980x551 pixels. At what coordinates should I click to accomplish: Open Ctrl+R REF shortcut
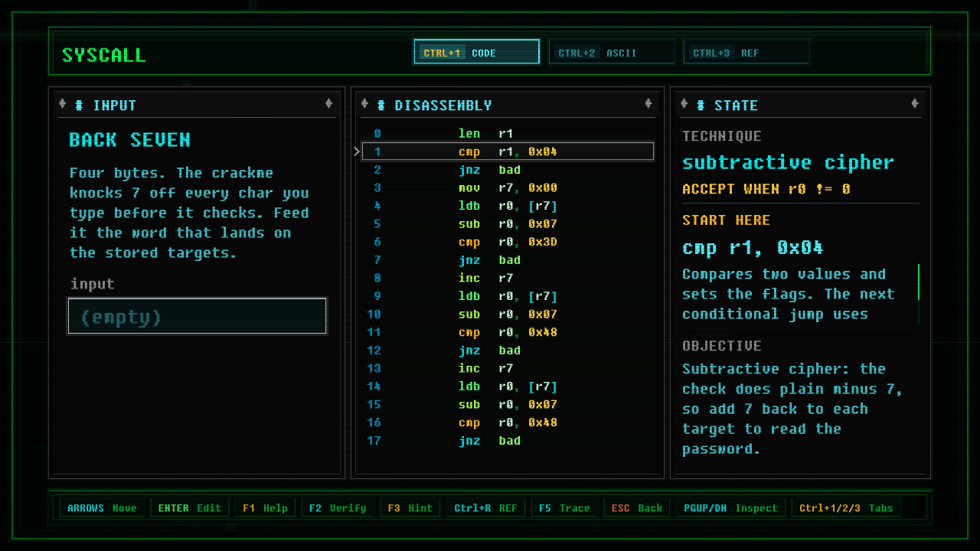pos(485,507)
